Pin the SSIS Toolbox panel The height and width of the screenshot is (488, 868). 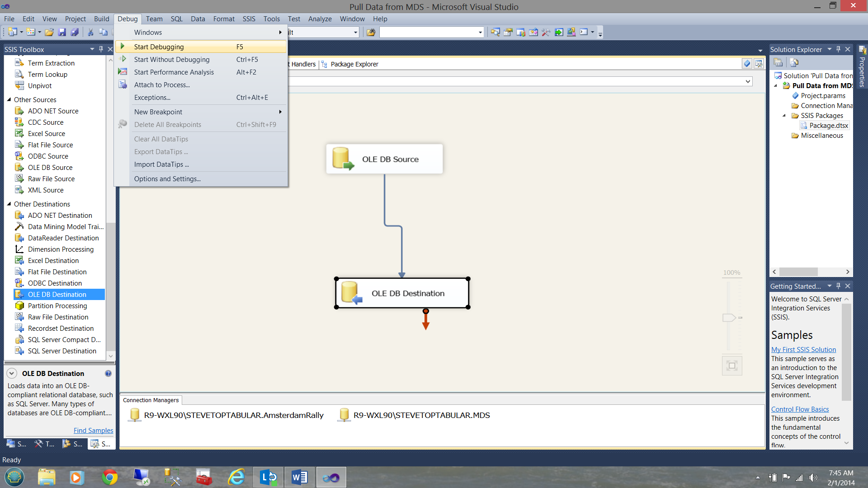(101, 49)
